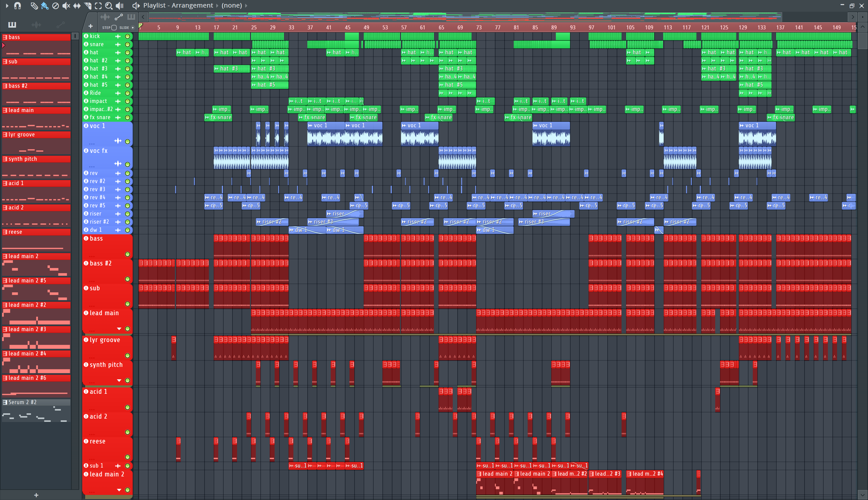Mute the reese track
This screenshot has height=500, width=868.
128,457
